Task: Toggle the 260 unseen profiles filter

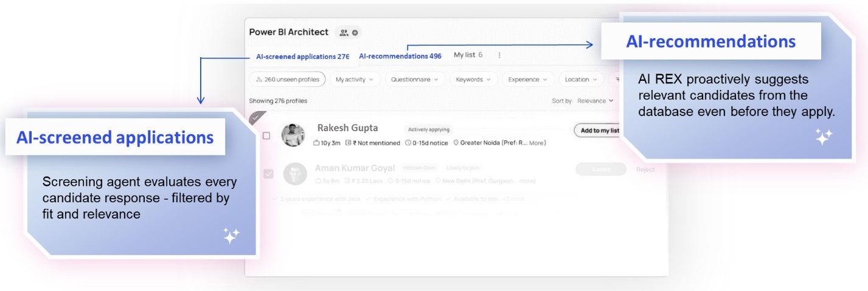Action: pos(288,80)
